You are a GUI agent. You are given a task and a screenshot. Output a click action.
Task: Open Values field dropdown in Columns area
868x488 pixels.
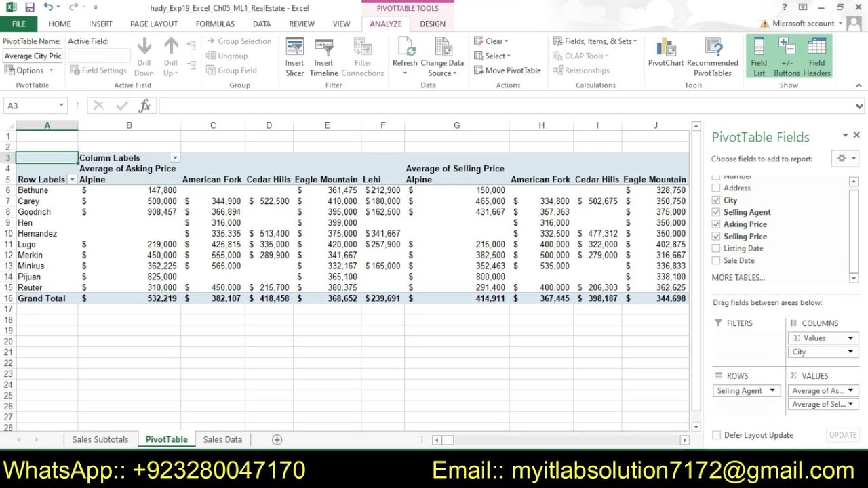[x=850, y=338]
